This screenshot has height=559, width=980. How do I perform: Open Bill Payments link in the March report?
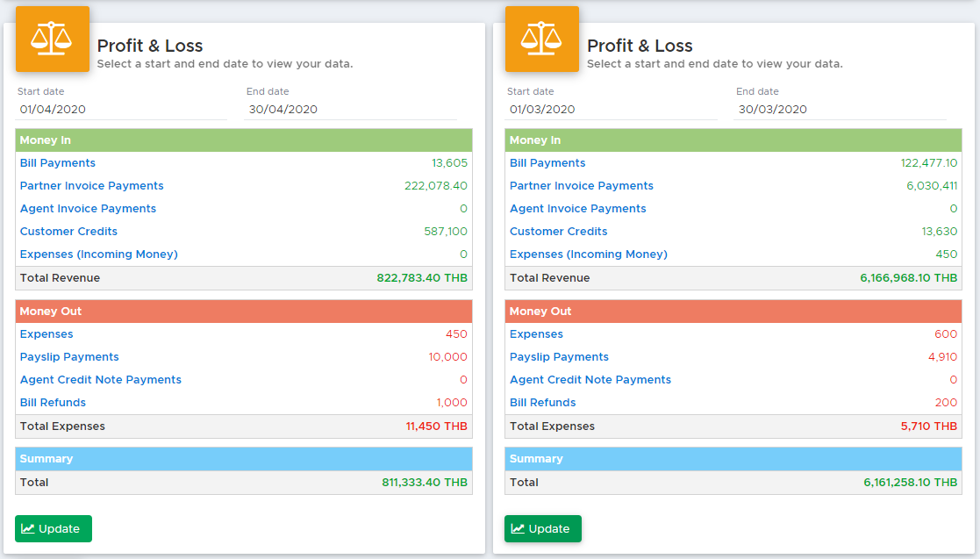(x=547, y=163)
